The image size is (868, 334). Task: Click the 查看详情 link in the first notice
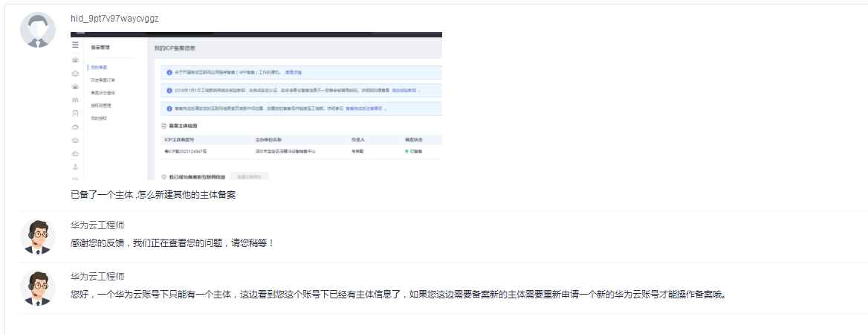coord(294,73)
